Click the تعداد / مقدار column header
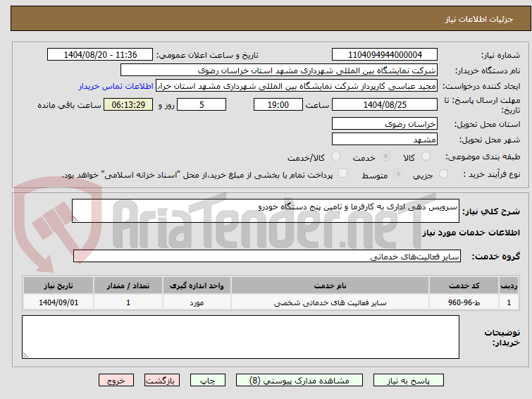Screen dimensions: 532x399 pos(128,286)
